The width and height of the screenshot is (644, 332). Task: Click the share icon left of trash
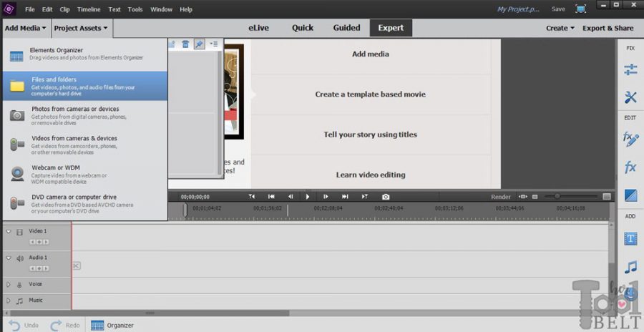coord(172,44)
